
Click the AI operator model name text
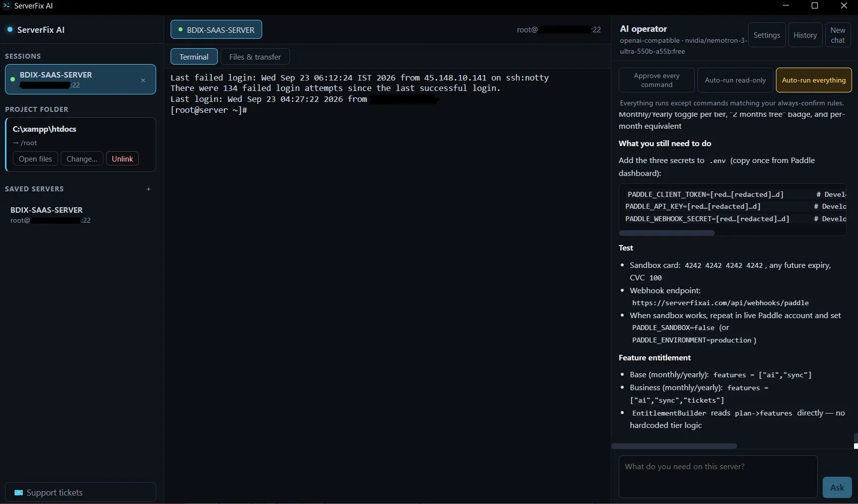(683, 46)
